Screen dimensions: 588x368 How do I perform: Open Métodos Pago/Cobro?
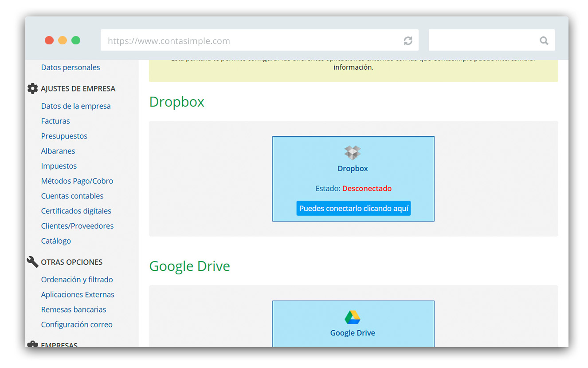[77, 181]
